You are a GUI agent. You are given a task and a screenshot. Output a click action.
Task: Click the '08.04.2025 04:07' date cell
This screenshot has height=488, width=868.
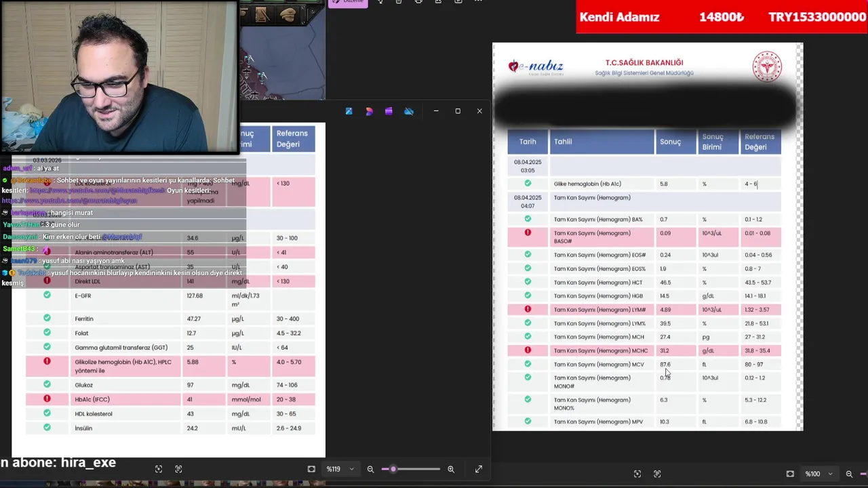click(x=528, y=201)
